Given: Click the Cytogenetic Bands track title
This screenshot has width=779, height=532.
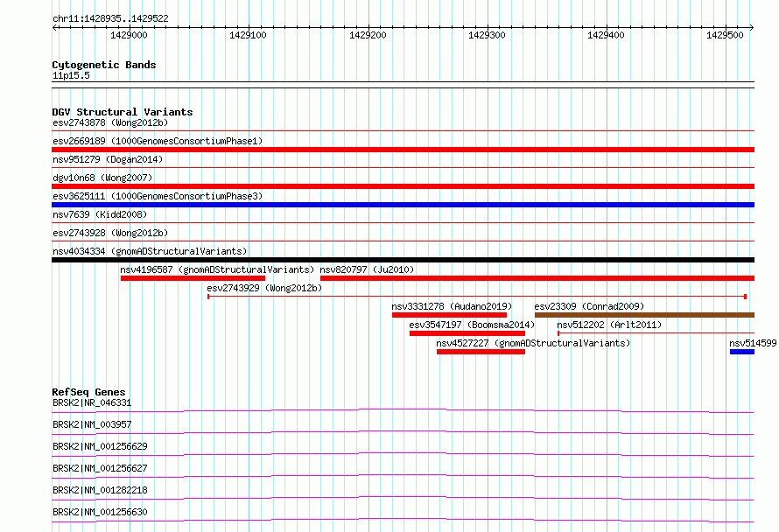Looking at the screenshot, I should tap(104, 65).
